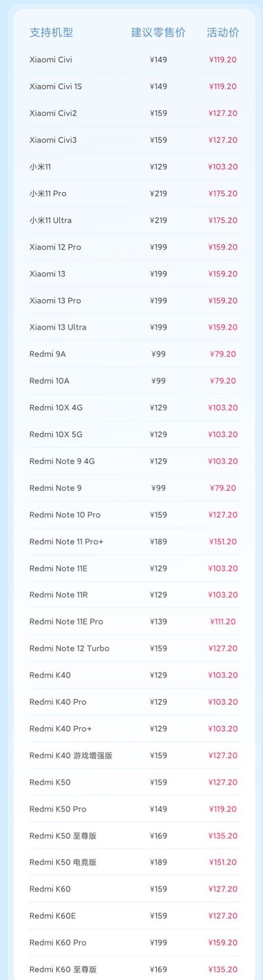Select the Redmi K50 电竞版 label
Image resolution: width=263 pixels, height=980 pixels.
(x=63, y=862)
